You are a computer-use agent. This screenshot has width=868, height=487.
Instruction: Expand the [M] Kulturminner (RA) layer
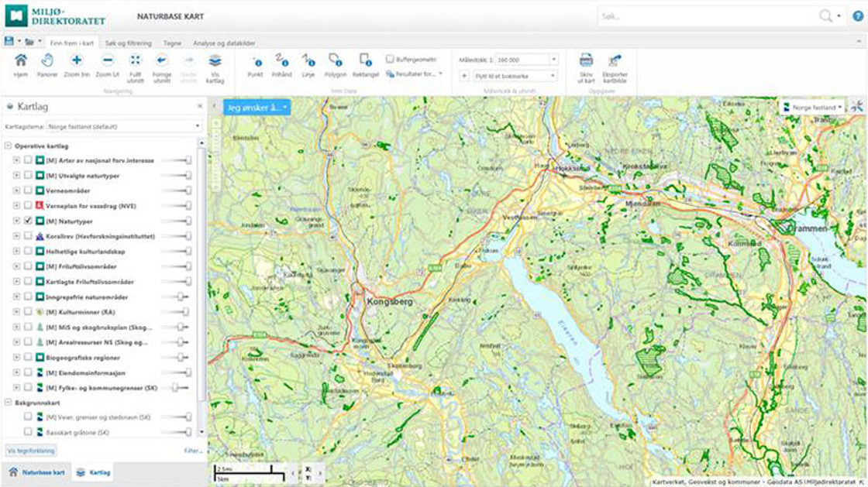pyautogui.click(x=16, y=312)
